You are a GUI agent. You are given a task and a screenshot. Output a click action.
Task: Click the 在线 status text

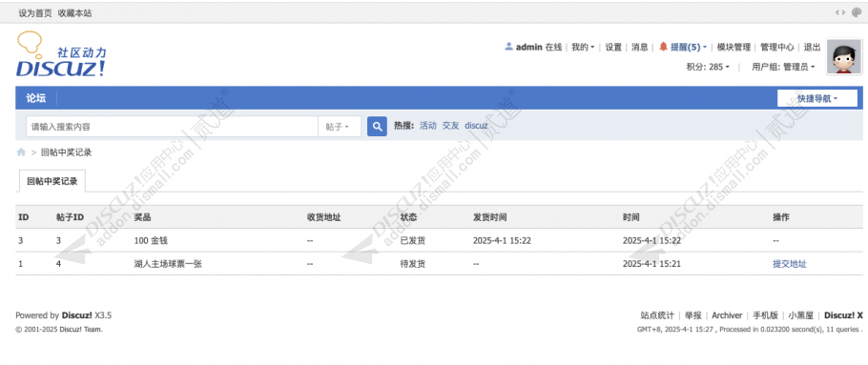coord(553,48)
